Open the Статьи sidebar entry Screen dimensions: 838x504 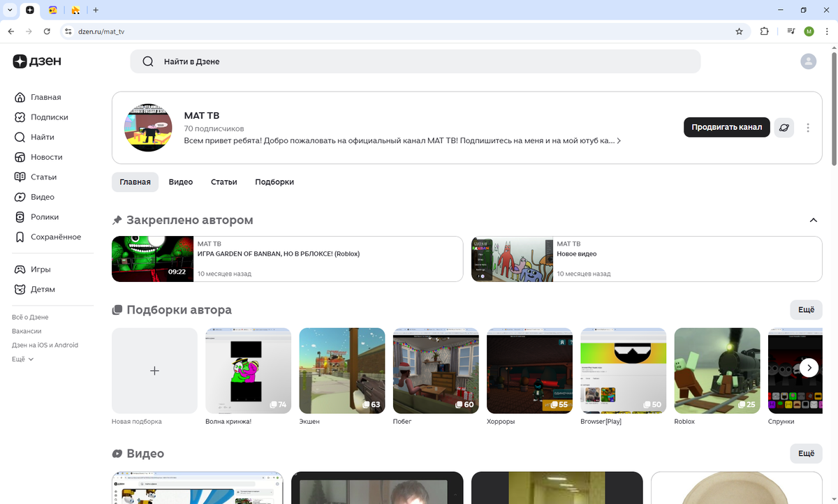point(44,177)
